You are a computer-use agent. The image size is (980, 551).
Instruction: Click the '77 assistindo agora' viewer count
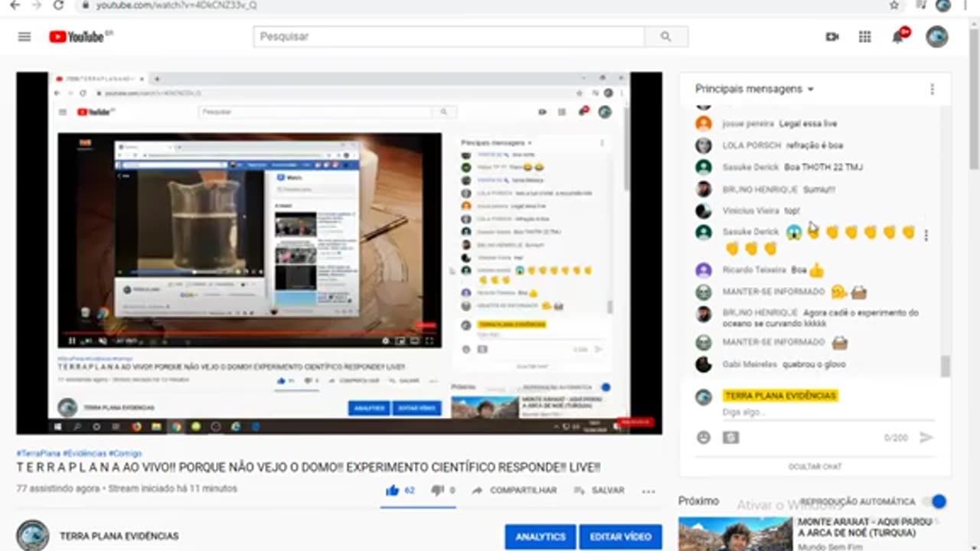click(58, 488)
